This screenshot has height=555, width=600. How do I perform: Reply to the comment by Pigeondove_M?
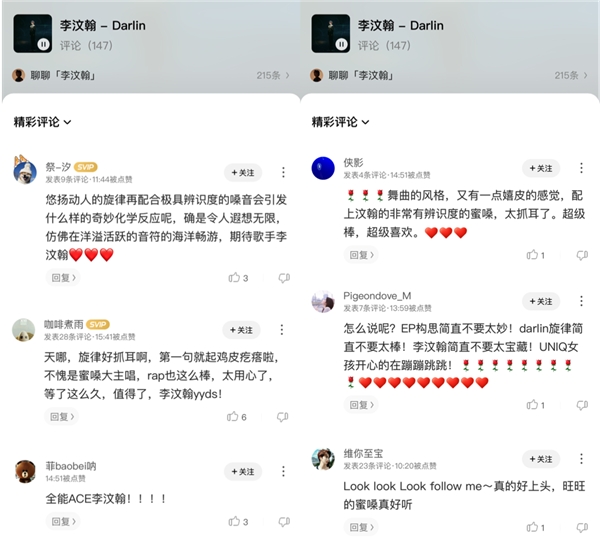(x=361, y=405)
